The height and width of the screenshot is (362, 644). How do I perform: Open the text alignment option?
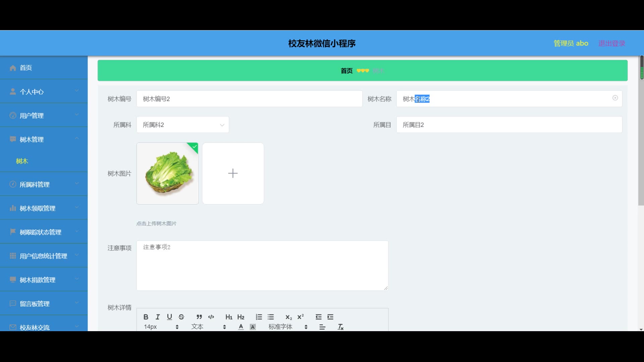tap(322, 327)
